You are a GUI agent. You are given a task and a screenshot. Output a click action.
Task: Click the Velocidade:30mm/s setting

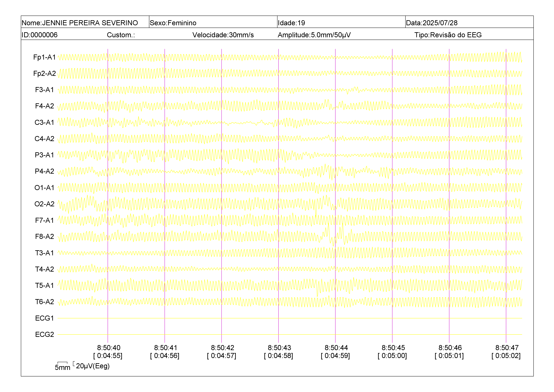[223, 35]
